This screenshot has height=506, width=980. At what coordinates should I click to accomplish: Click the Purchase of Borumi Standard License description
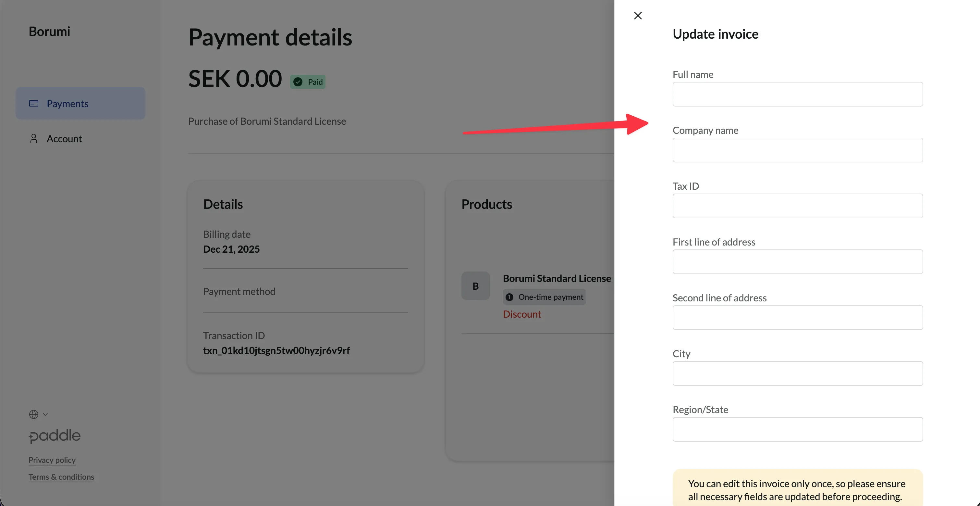click(267, 121)
